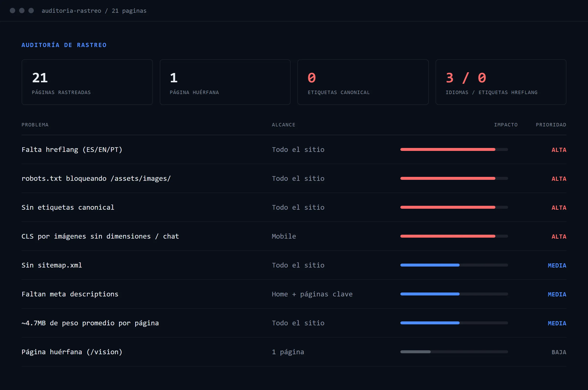Click MEDIA priority in Faltan meta descriptions row

point(557,294)
